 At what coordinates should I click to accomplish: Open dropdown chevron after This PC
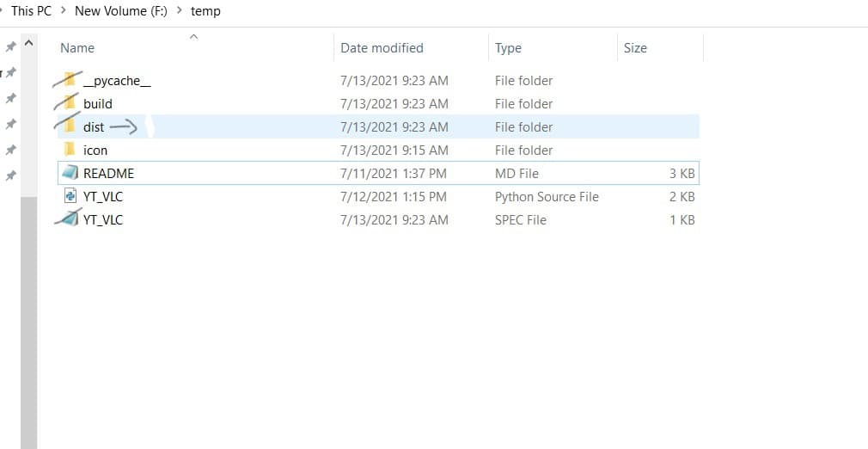point(64,11)
